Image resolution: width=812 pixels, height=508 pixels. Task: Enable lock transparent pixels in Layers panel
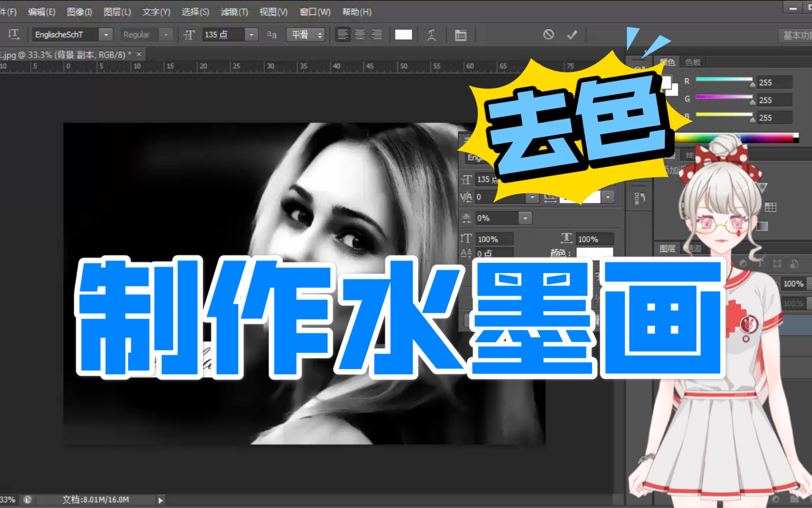tap(743, 263)
